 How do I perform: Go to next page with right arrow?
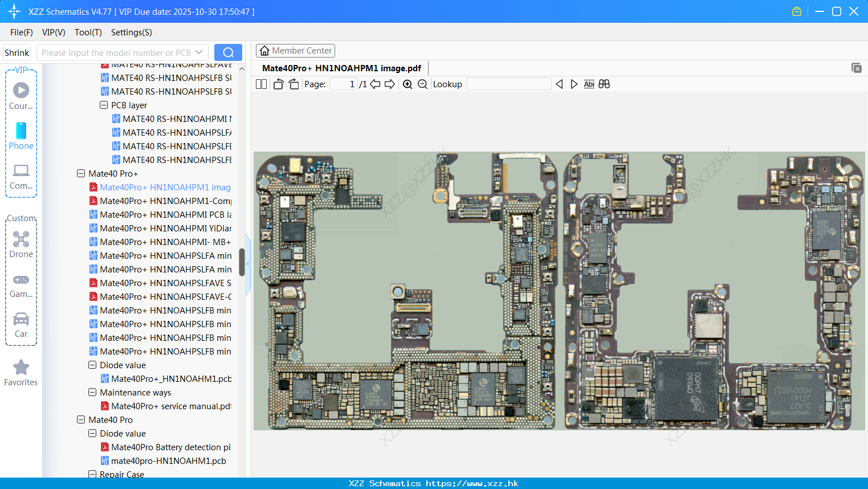coord(390,84)
